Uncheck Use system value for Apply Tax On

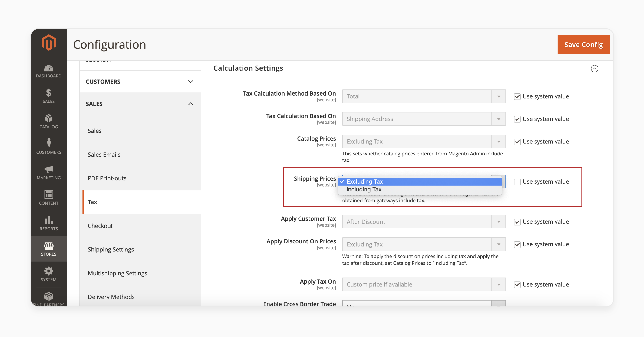point(517,285)
